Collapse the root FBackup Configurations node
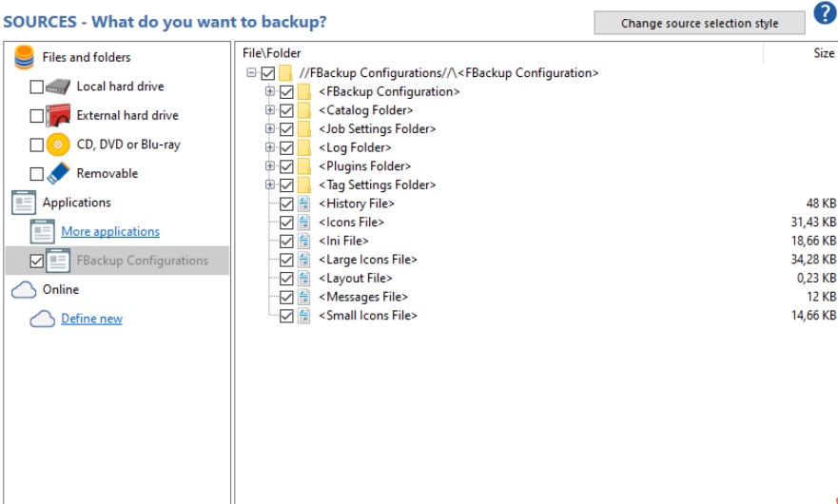The height and width of the screenshot is (504, 838). [251, 73]
